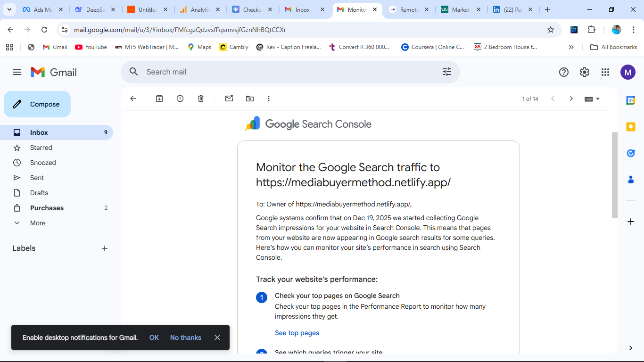Open the Cambly bookmark
The image size is (644, 362).
pyautogui.click(x=234, y=47)
